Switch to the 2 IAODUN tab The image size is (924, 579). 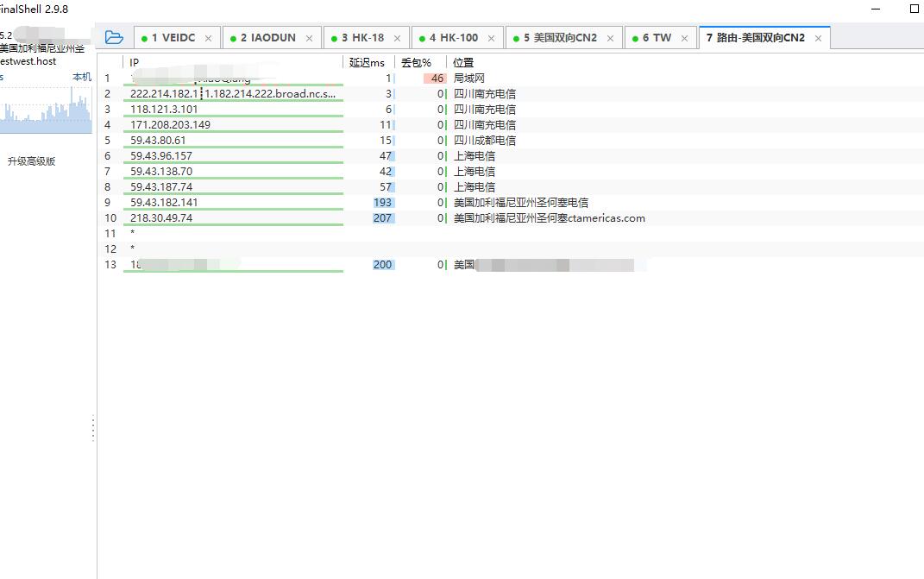tap(267, 38)
